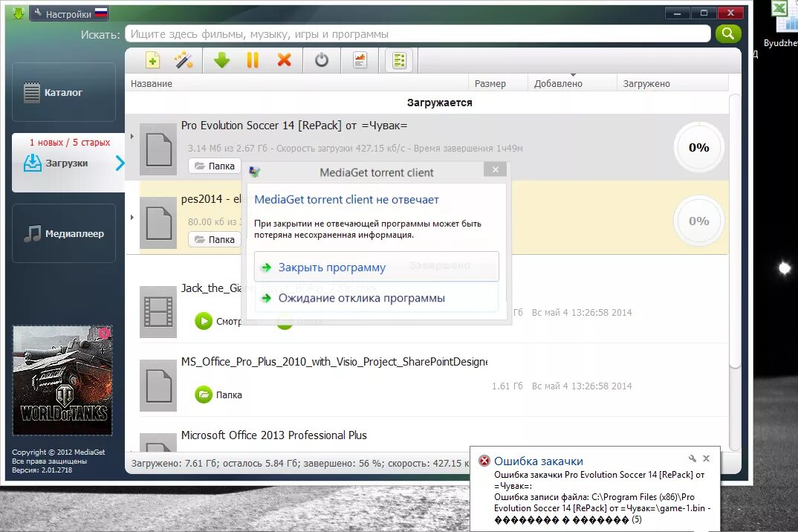Pause downloads with the orange pause icon
The image size is (798, 532).
coord(253,61)
